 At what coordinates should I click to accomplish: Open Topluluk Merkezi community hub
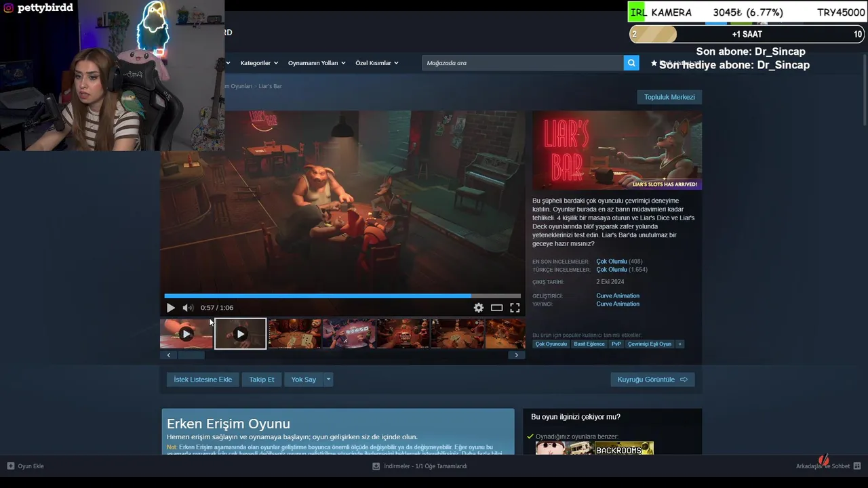(669, 97)
